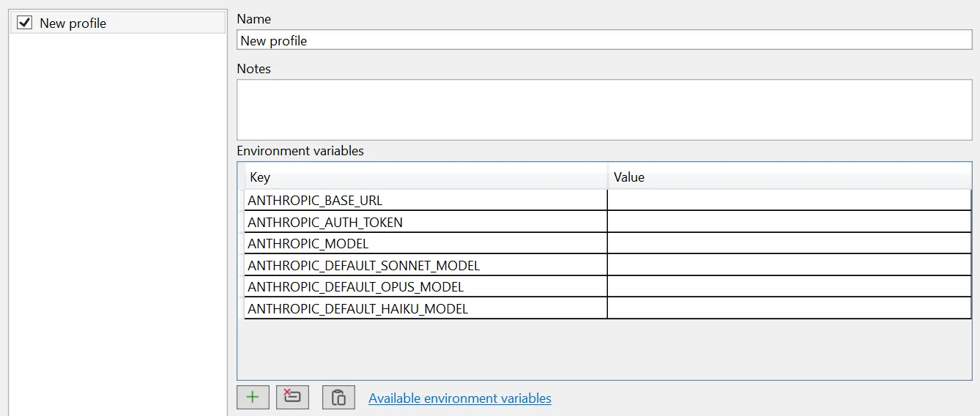
Task: Click the value cell for ANTHROPIC_DEFAULT_SONNET_MODEL
Action: tap(790, 265)
